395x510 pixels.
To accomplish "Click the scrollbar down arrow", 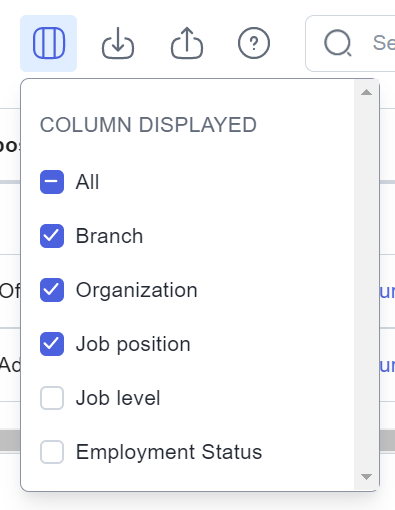I will tap(366, 477).
